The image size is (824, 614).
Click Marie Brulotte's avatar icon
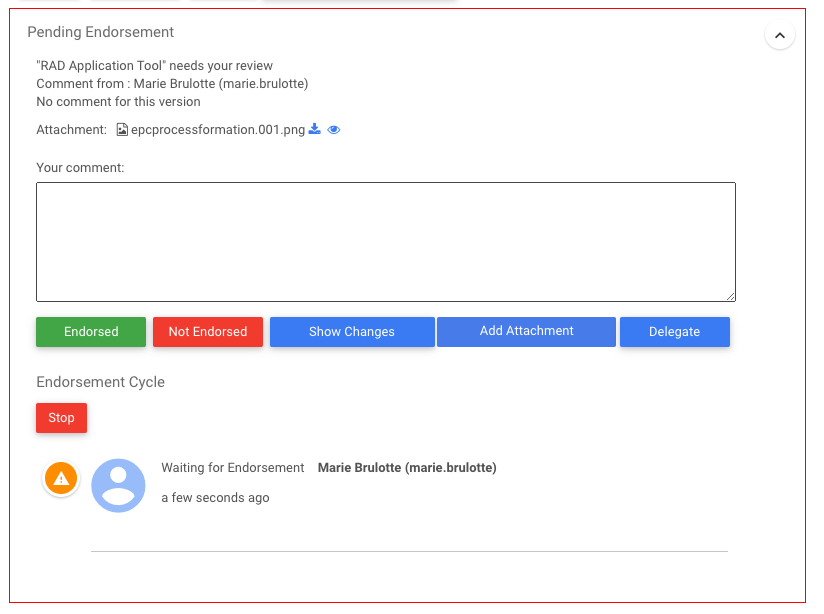pyautogui.click(x=118, y=485)
